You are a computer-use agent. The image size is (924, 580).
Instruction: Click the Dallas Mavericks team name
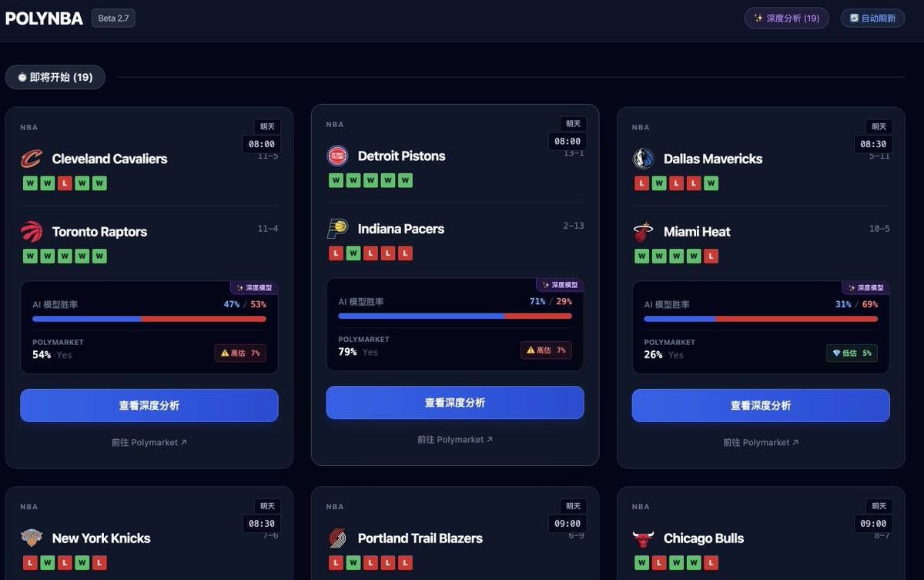click(x=713, y=159)
